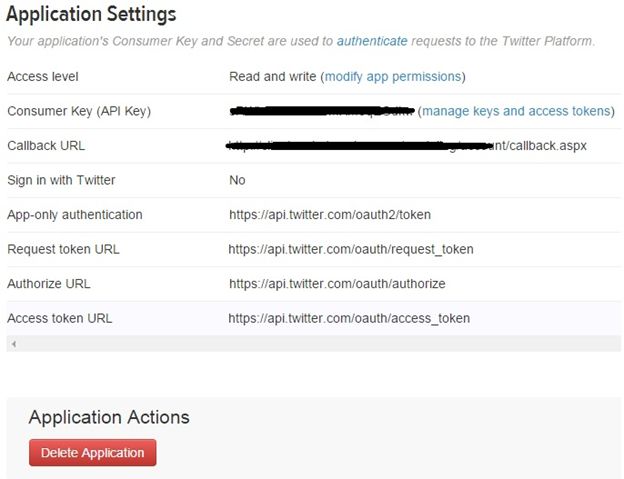Click the redacted callback.aspx URL value

(407, 146)
